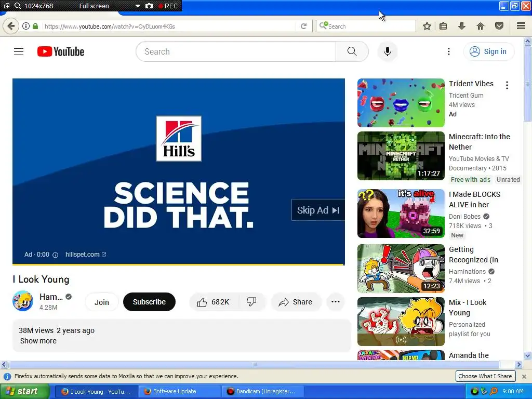Click Haminations channel name under Getting Recognized

[467, 272]
